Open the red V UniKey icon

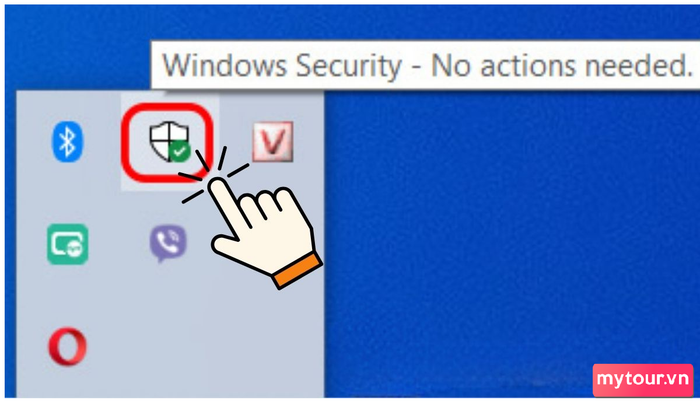[273, 141]
